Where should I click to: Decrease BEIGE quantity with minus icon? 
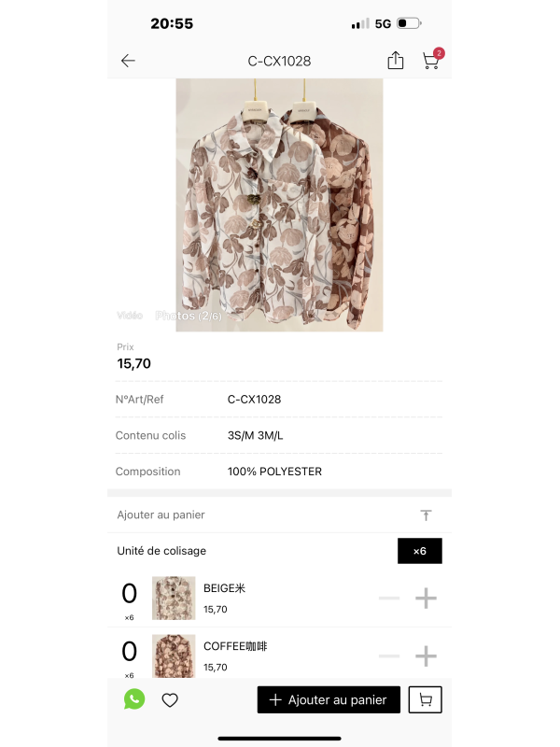[x=389, y=599]
